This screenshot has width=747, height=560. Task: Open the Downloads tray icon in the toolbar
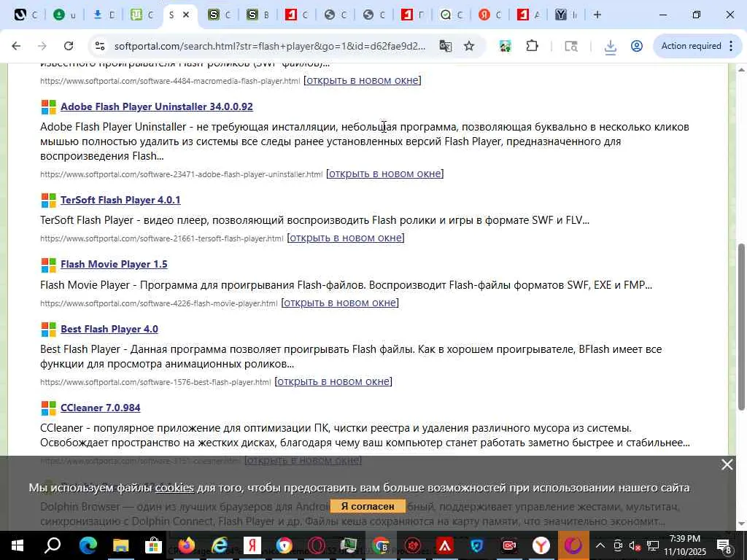tap(610, 46)
